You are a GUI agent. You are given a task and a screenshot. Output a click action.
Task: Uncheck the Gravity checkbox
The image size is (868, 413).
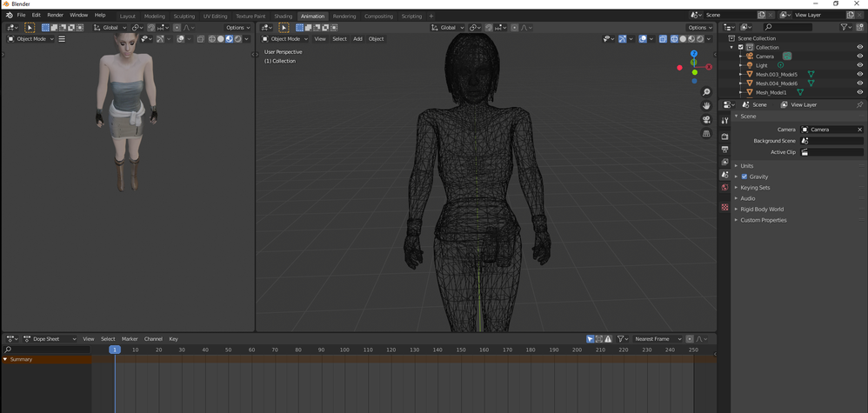coord(744,177)
